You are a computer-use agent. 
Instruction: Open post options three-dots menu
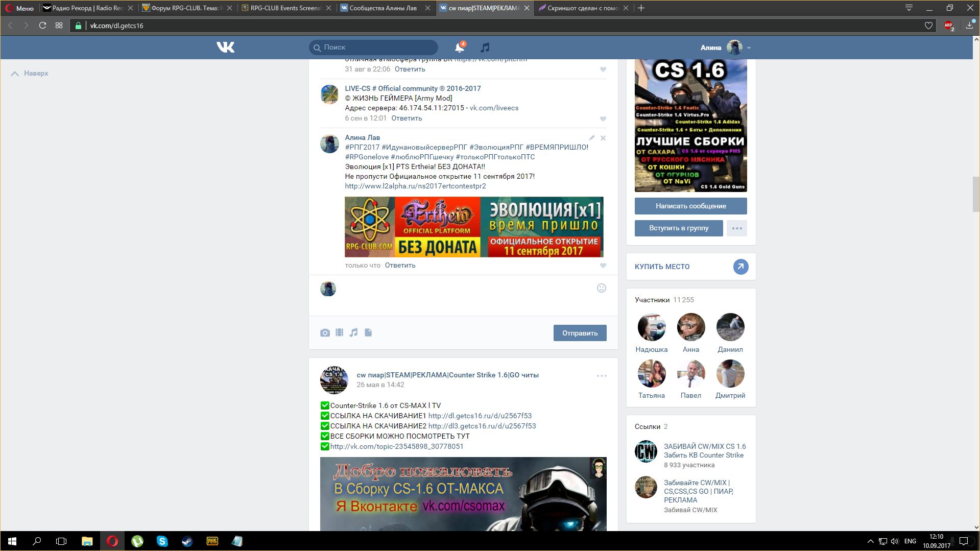coord(602,376)
